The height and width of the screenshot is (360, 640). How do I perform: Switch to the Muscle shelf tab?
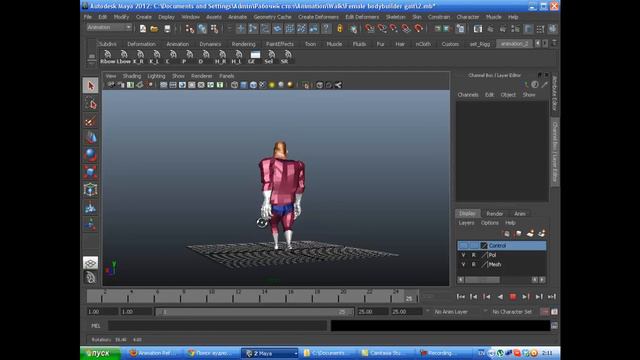point(334,44)
